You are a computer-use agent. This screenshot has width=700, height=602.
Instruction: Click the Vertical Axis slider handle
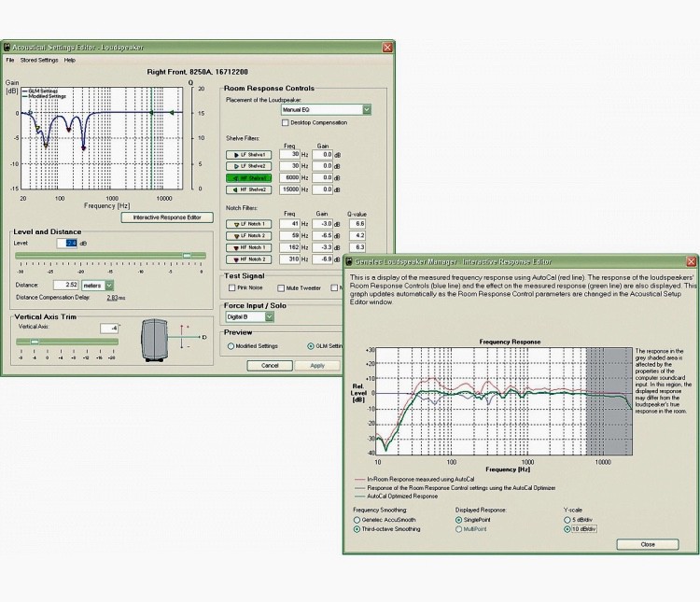[35, 343]
